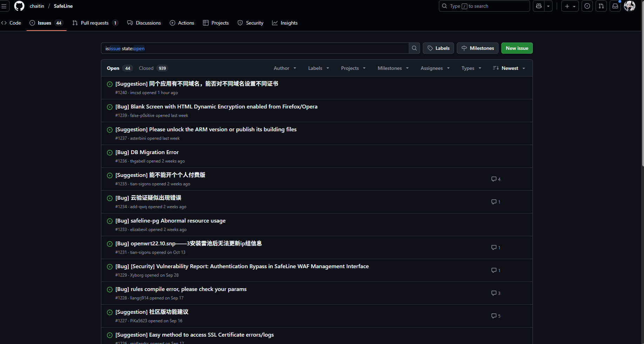Screen dimensions: 644x344
Task: Click the New issue button
Action: [517, 48]
